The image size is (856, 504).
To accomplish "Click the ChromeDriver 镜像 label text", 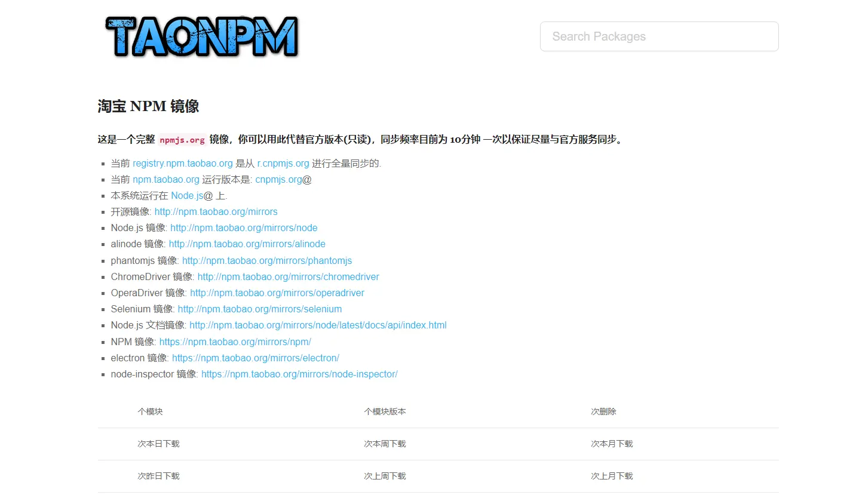I will pyautogui.click(x=152, y=276).
